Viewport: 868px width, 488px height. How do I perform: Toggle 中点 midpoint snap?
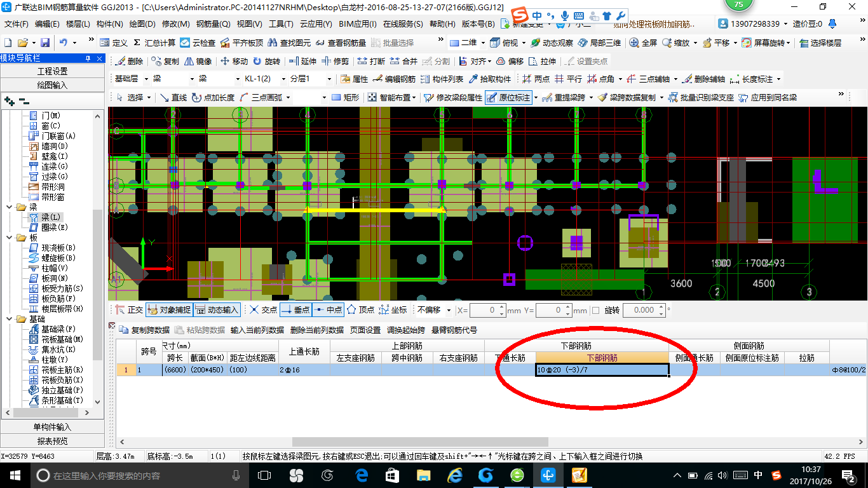(329, 310)
